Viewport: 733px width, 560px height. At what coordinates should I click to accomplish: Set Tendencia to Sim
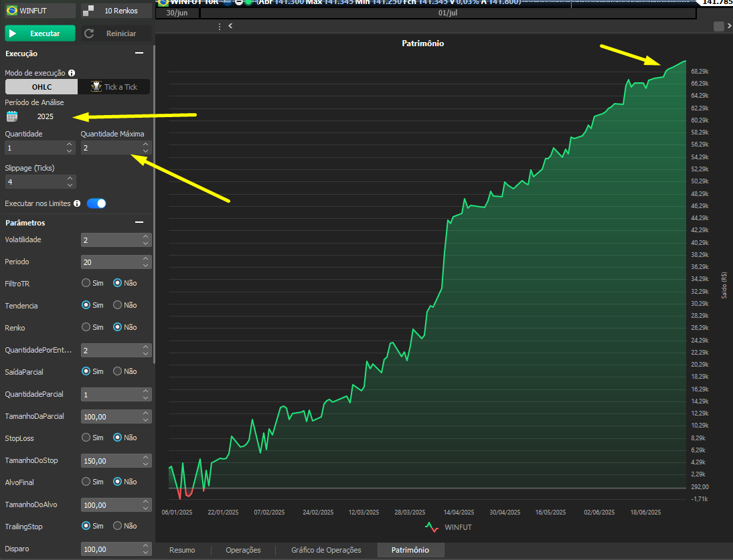coord(86,305)
